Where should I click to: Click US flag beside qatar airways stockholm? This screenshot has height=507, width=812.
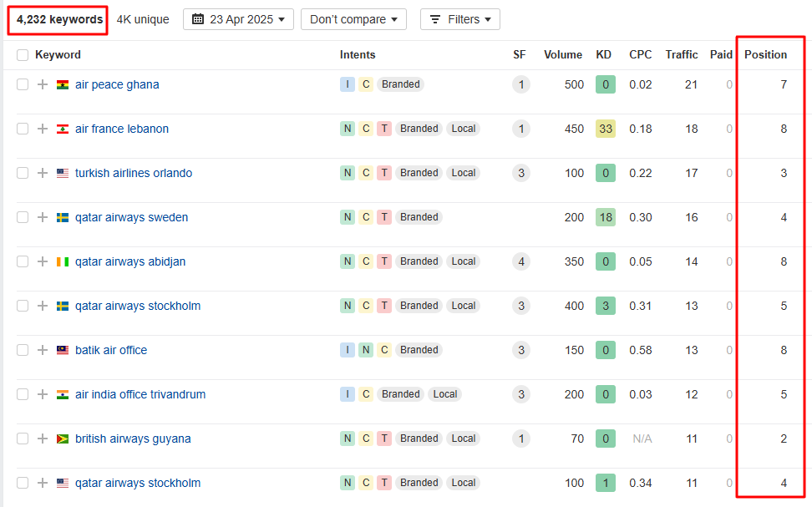pos(63,483)
